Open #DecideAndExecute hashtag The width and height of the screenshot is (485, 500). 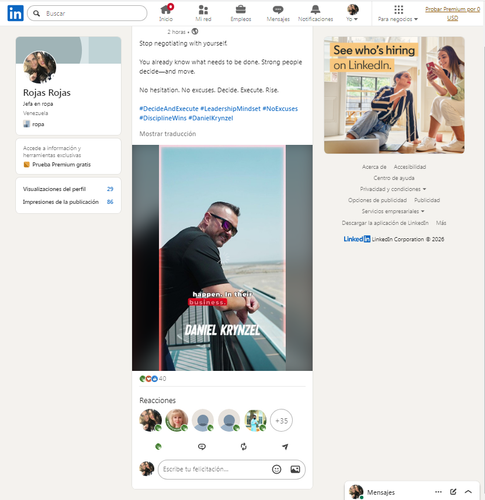(x=169, y=109)
